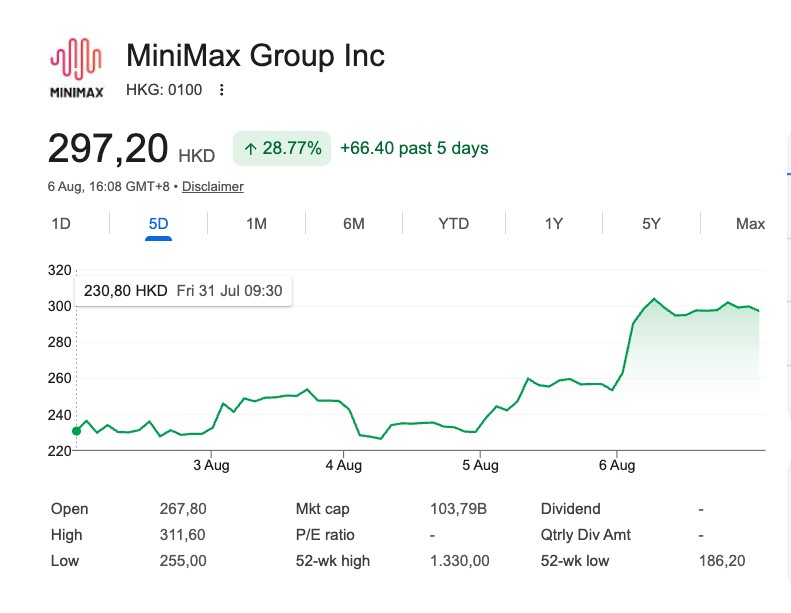This screenshot has width=791, height=613.
Task: View the Max chart range
Action: tap(750, 224)
